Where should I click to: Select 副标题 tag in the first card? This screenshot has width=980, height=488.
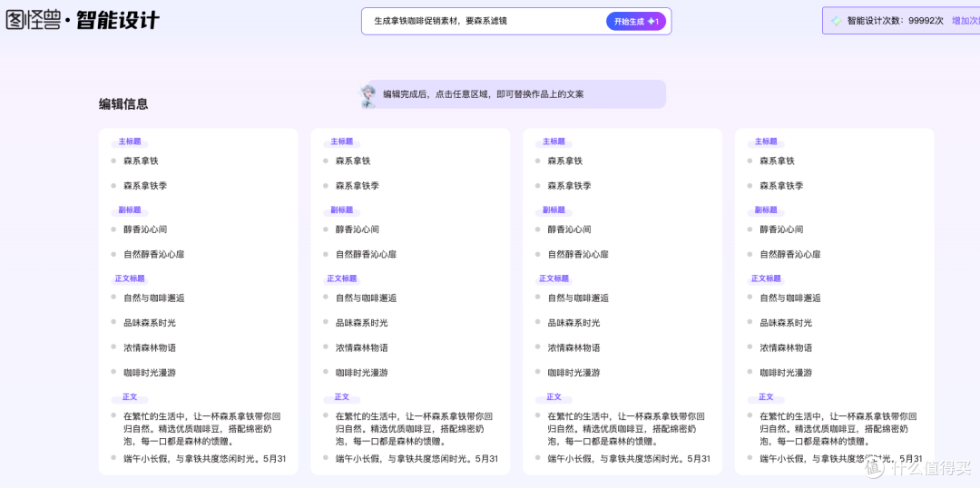tap(130, 210)
